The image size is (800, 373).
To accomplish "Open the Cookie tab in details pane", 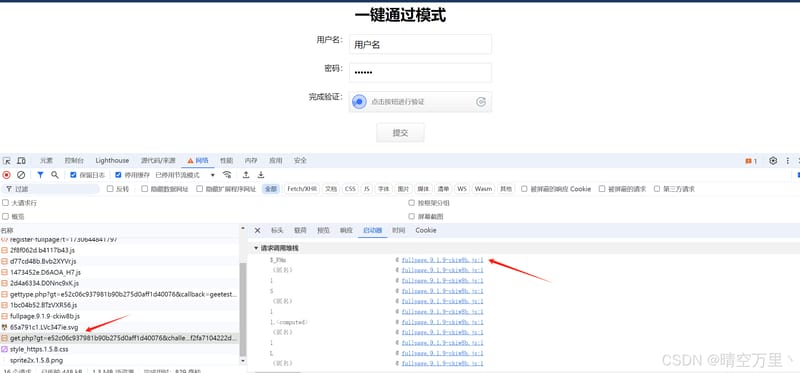I will [426, 231].
